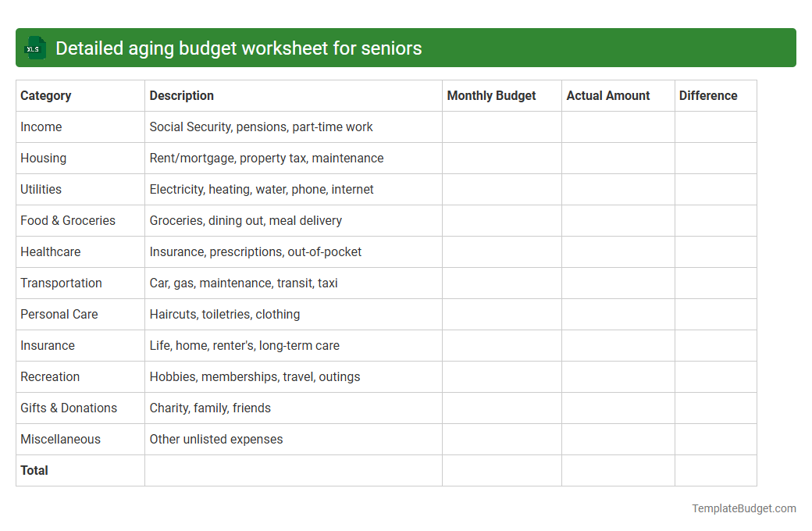Image resolution: width=812 pixels, height=531 pixels.
Task: Select the Food & Groceries category label
Action: point(67,220)
